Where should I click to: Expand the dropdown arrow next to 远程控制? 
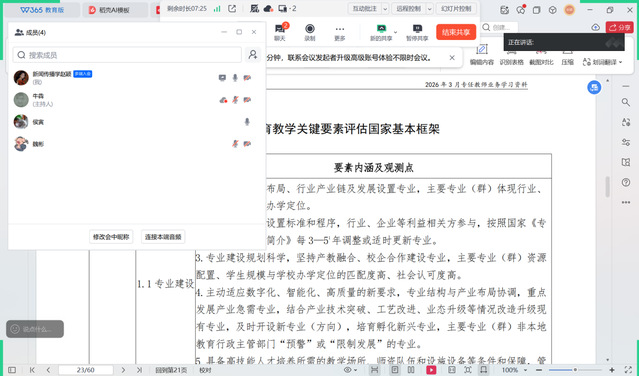(430, 9)
